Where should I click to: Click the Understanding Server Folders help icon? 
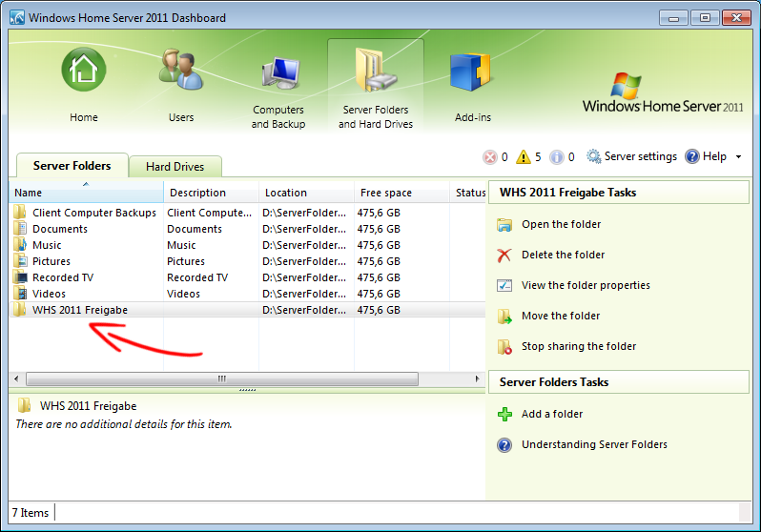coord(504,444)
